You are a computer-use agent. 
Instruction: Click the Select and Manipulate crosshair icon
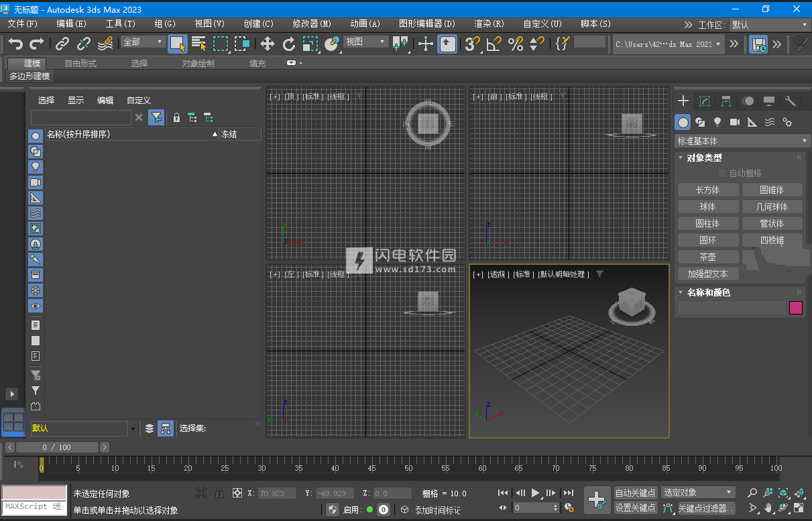tap(426, 44)
